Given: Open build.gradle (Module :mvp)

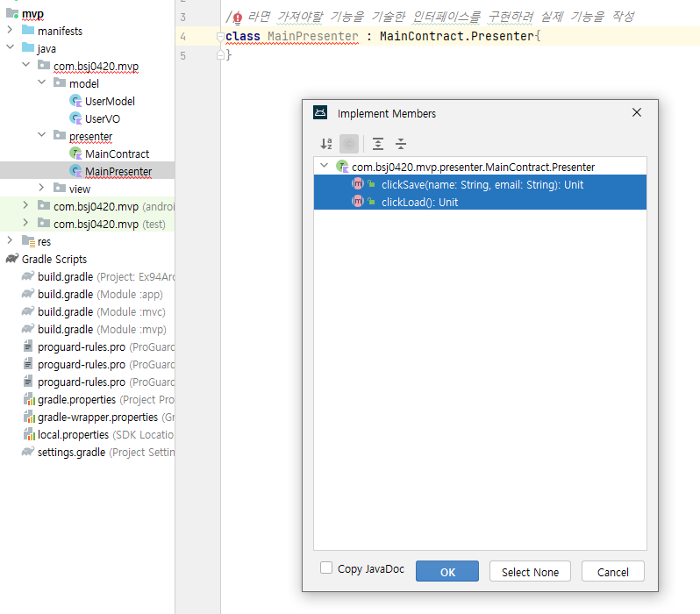Looking at the screenshot, I should (102, 330).
